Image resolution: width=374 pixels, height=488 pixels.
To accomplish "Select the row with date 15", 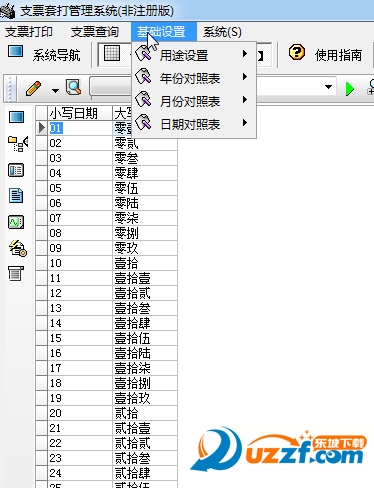I will pos(107,338).
